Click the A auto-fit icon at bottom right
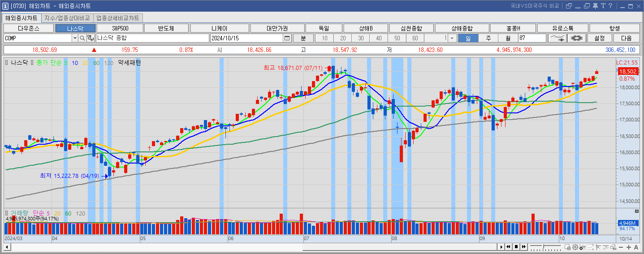This screenshot has height=254, width=644. (636, 247)
